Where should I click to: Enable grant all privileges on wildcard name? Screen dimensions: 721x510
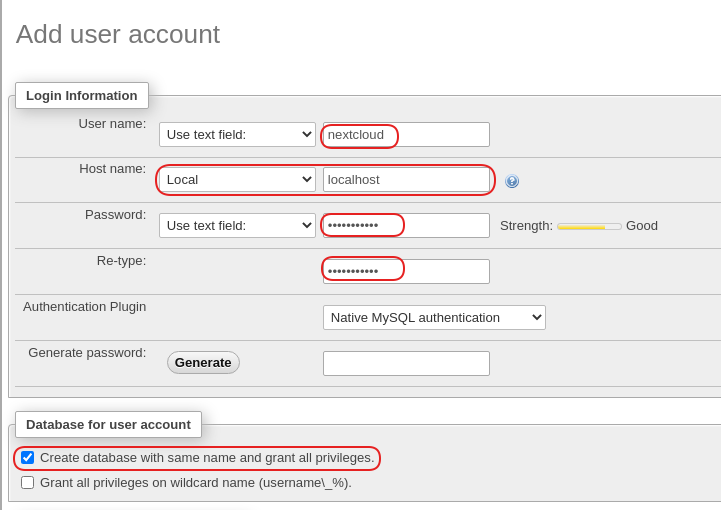coord(28,483)
